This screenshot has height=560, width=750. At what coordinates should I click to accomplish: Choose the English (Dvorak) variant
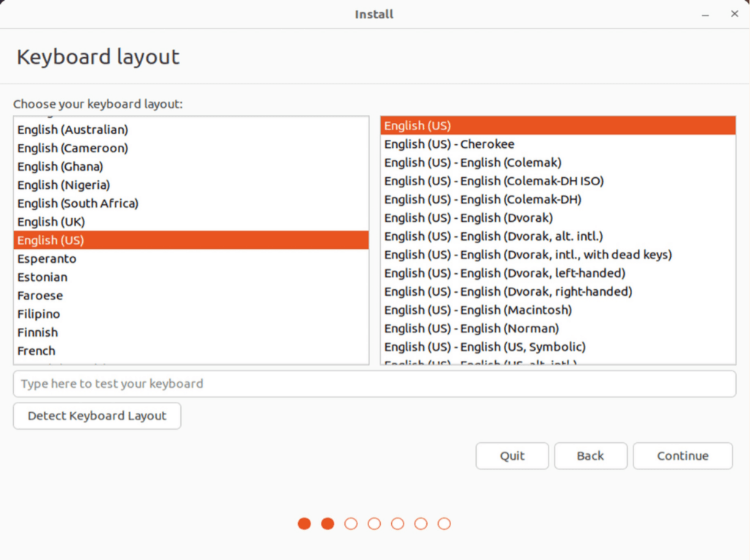tap(468, 217)
